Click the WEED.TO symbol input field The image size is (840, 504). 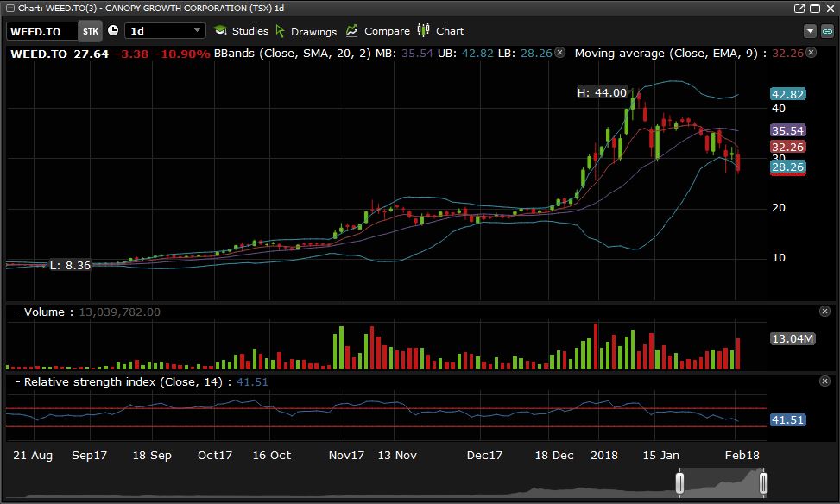click(x=41, y=32)
